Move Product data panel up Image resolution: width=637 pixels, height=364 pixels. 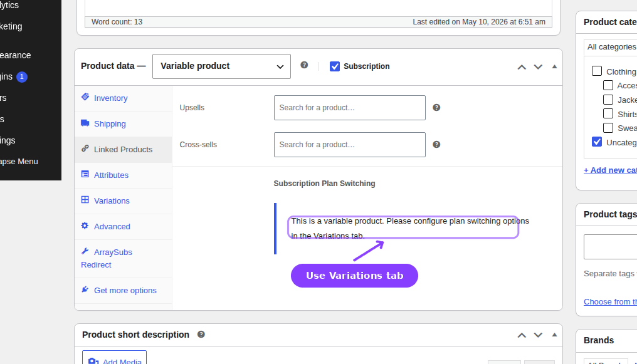pyautogui.click(x=522, y=67)
